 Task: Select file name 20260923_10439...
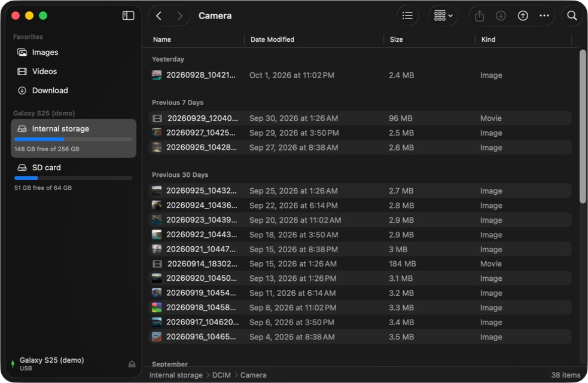pyautogui.click(x=202, y=220)
